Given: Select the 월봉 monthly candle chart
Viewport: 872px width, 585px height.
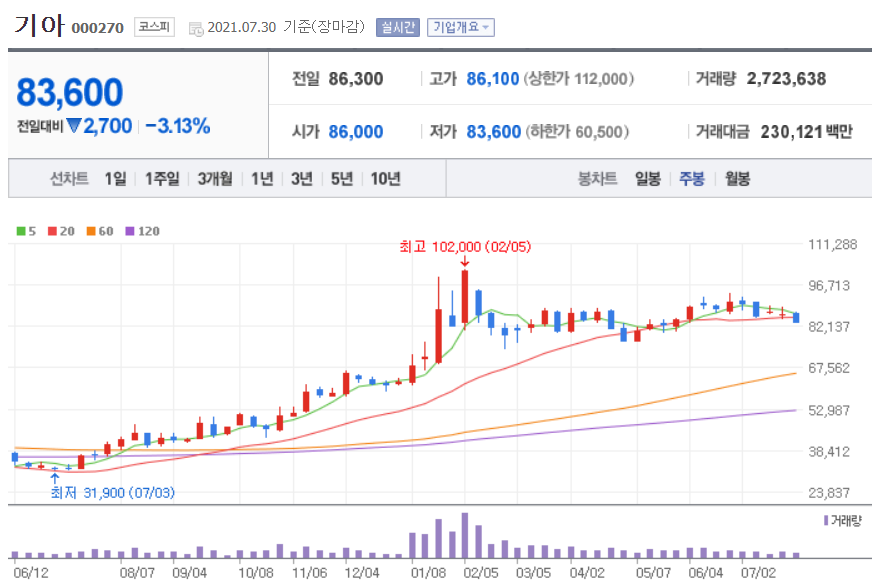Looking at the screenshot, I should (x=737, y=179).
